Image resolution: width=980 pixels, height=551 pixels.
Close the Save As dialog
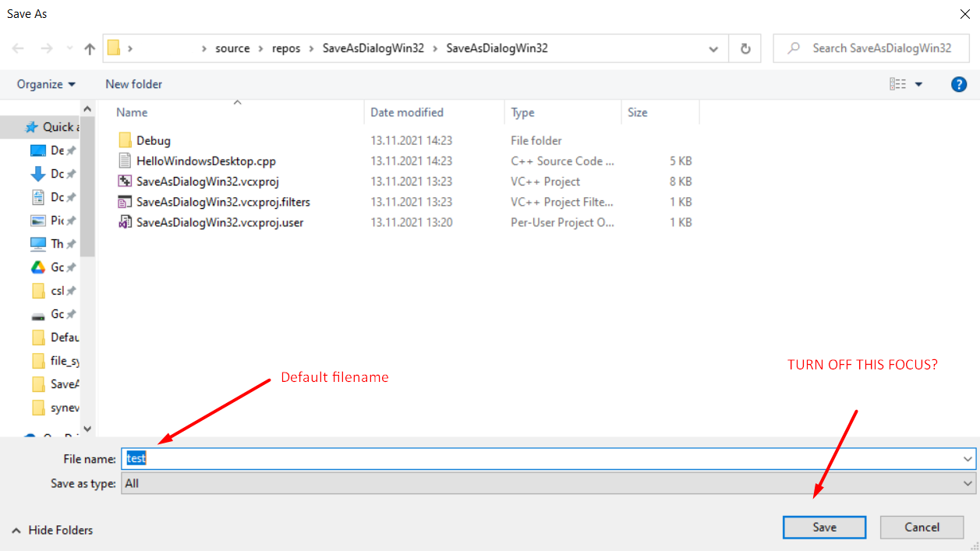(964, 14)
